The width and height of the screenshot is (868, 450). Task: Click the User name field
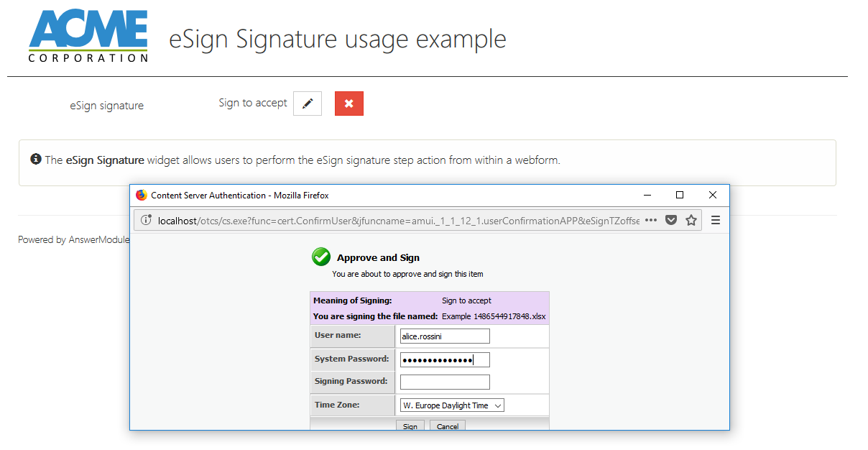(x=445, y=336)
